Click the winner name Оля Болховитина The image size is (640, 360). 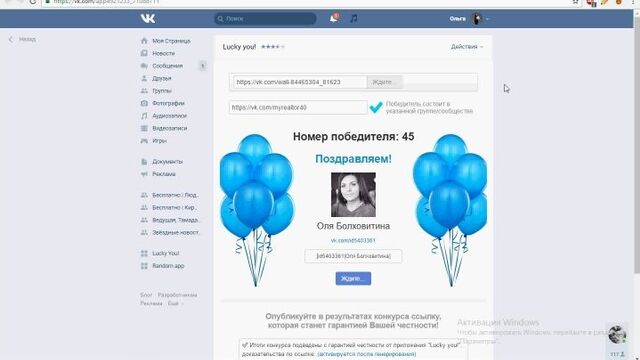tap(353, 226)
